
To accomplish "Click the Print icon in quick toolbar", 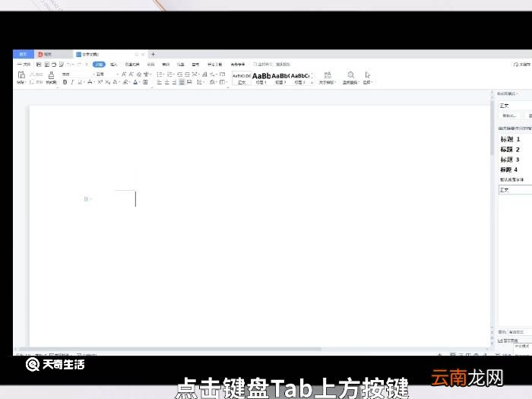I will coord(54,64).
